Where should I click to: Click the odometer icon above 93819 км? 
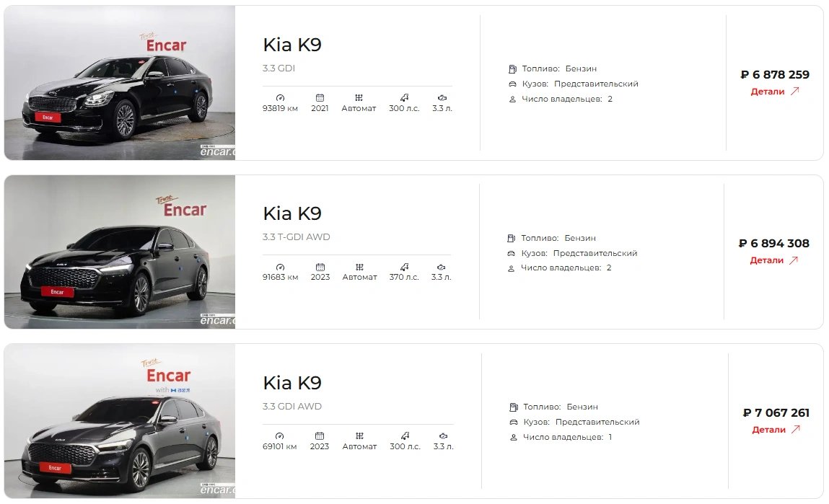pyautogui.click(x=280, y=98)
